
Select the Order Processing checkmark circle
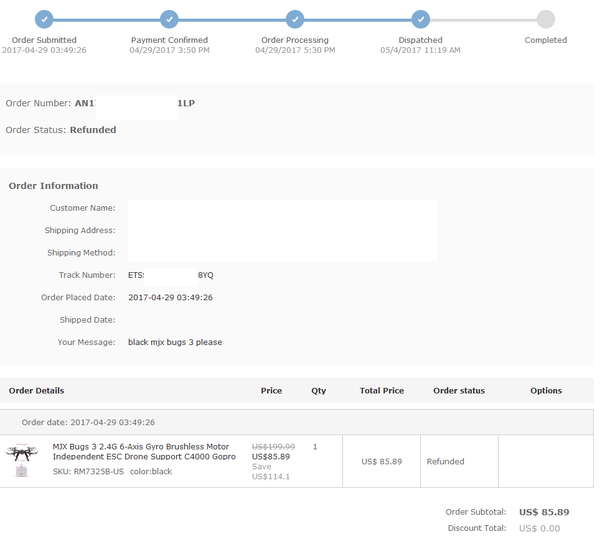295,19
